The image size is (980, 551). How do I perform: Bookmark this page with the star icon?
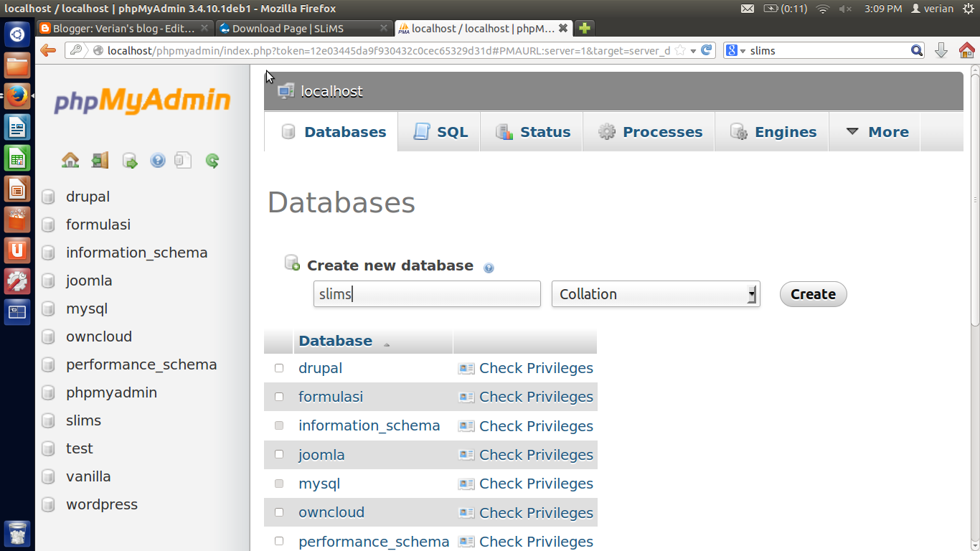(x=680, y=51)
